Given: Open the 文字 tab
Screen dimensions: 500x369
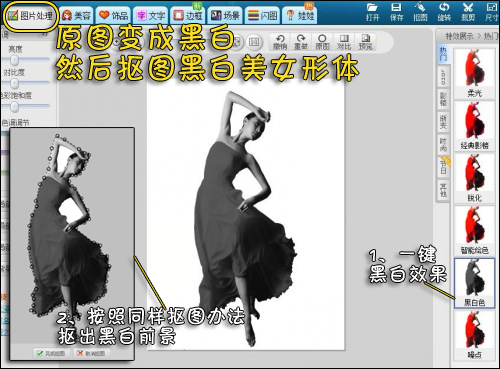Looking at the screenshot, I should point(151,15).
